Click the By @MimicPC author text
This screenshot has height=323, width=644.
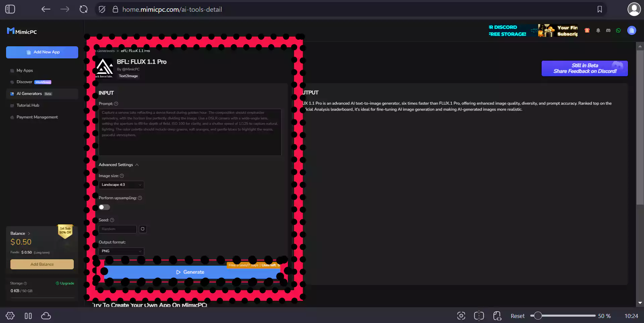(x=128, y=69)
